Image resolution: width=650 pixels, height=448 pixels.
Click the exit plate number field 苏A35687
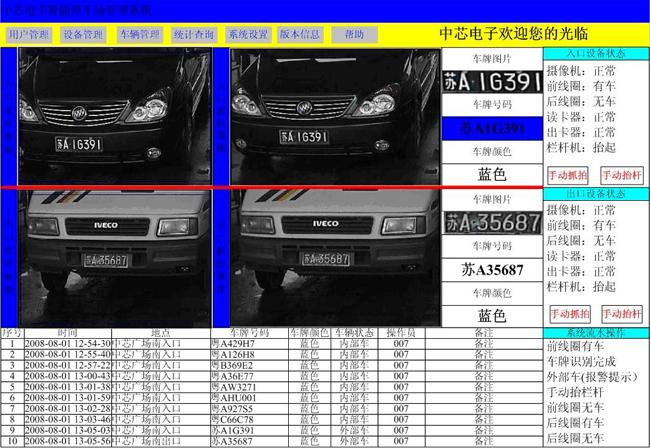point(493,269)
